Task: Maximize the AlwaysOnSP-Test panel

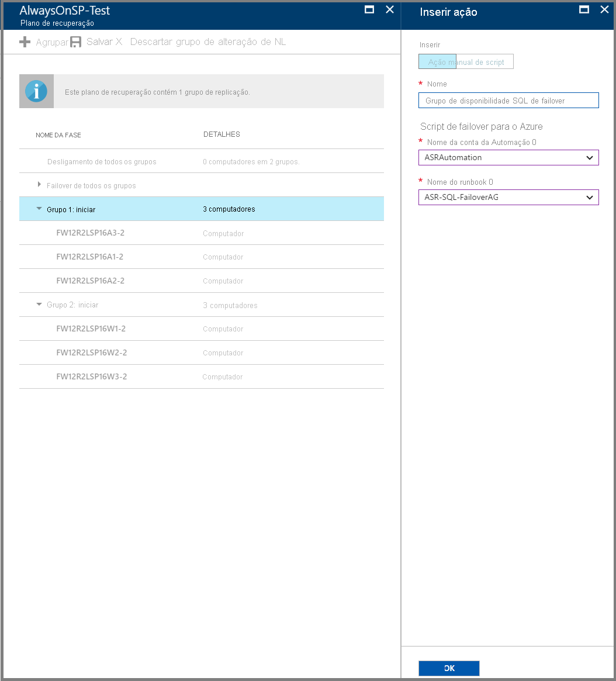Action: (x=369, y=9)
